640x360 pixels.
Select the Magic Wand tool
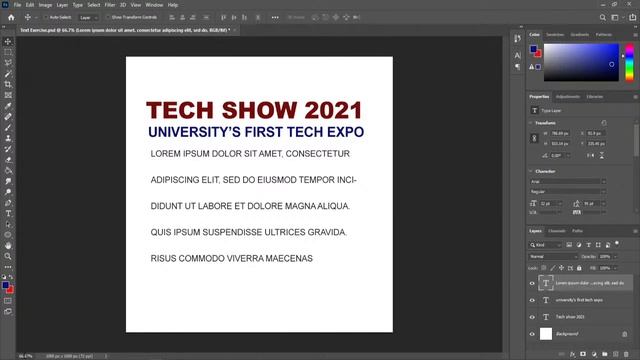(8, 73)
